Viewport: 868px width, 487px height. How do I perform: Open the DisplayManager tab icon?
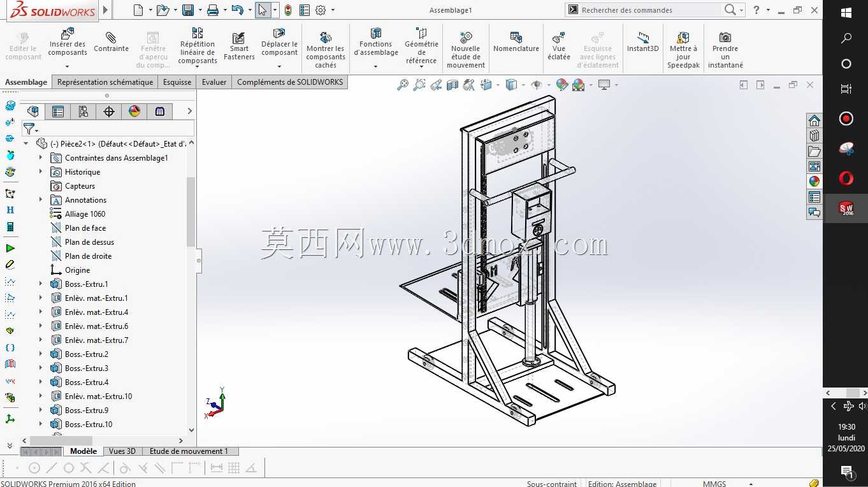[134, 112]
